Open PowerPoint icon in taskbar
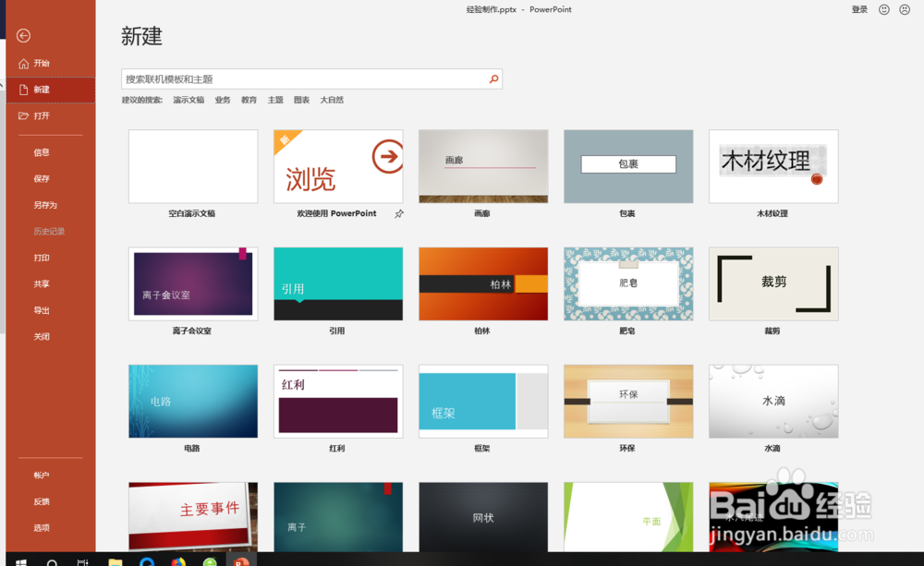 241,562
